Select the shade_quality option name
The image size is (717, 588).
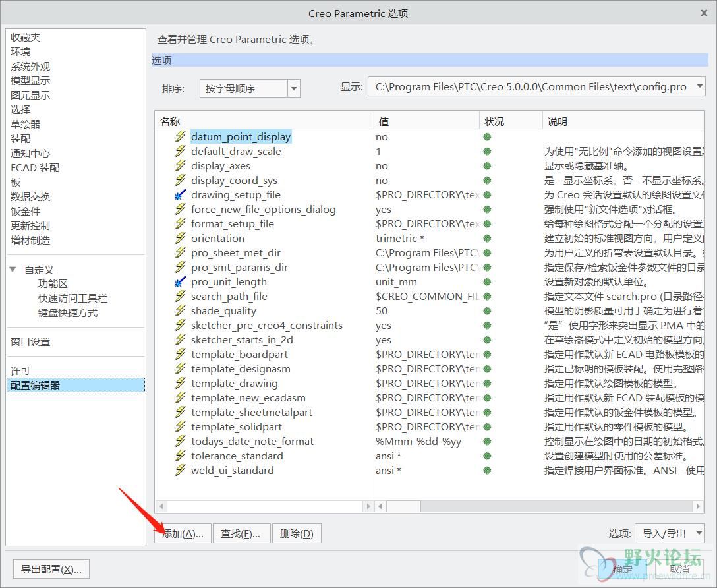pyautogui.click(x=223, y=311)
